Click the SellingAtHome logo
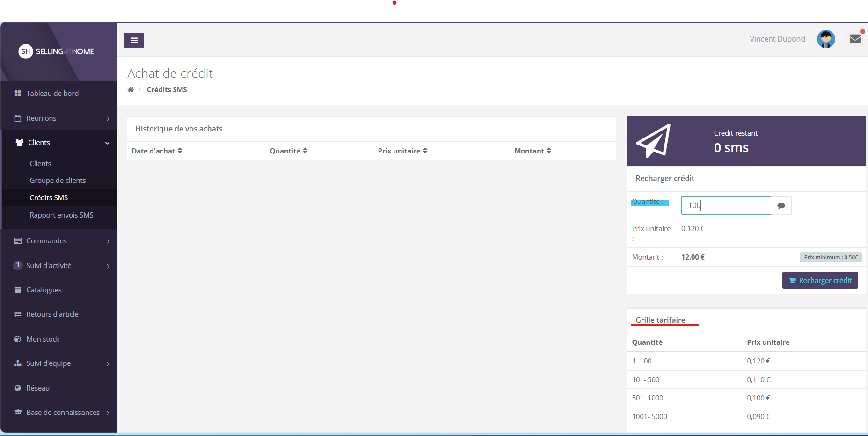 point(56,51)
